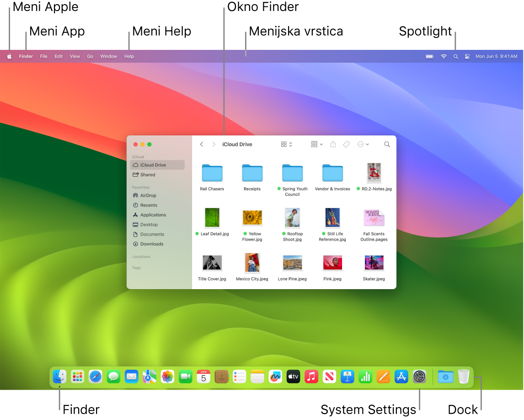524x420 pixels.
Task: Open Launchpad from the Dock
Action: [x=77, y=376]
